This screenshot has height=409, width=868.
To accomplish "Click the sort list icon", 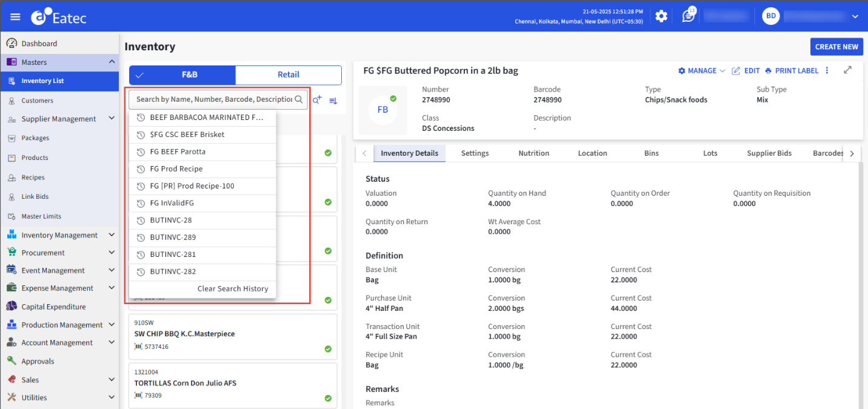I will [x=333, y=101].
